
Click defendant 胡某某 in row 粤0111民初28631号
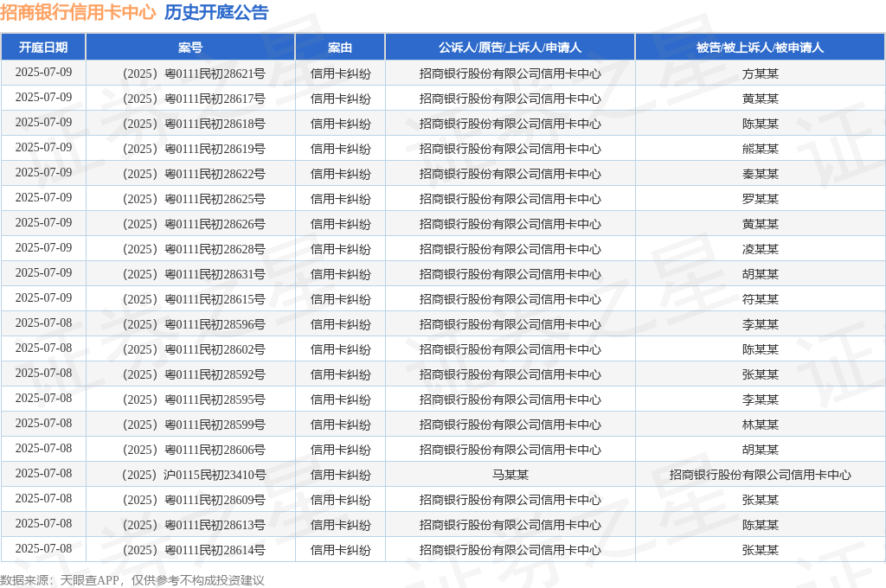pos(760,274)
